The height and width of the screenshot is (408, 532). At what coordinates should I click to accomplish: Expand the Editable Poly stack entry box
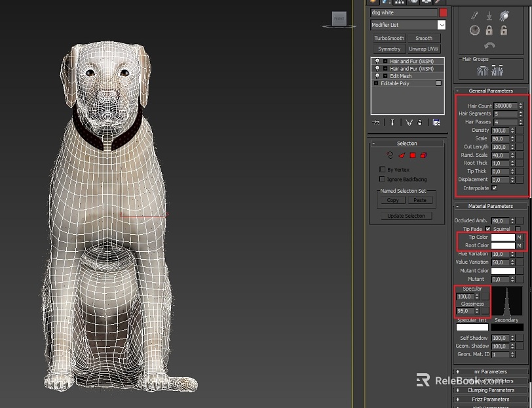tap(376, 83)
